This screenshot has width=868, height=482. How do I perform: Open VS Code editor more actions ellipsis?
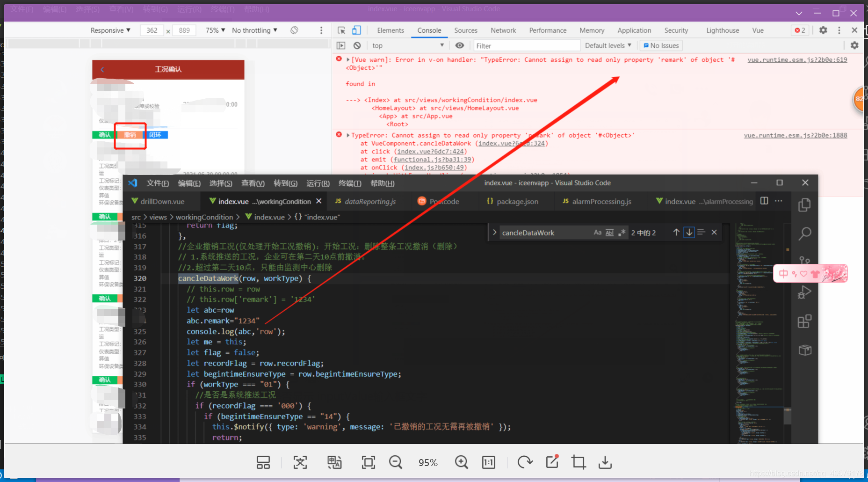click(x=779, y=201)
